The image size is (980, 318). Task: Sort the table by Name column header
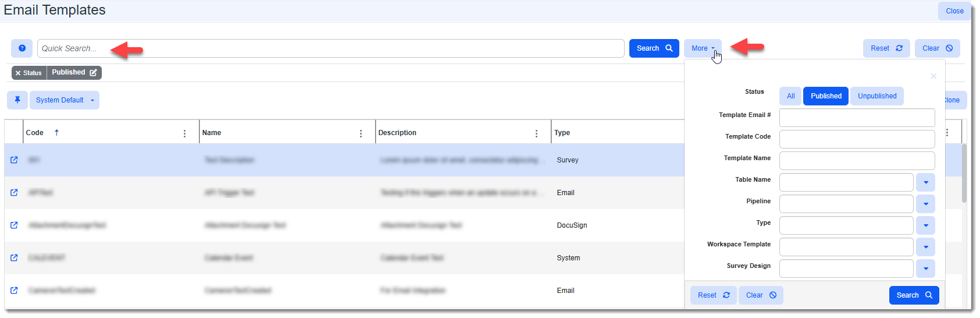pos(212,133)
